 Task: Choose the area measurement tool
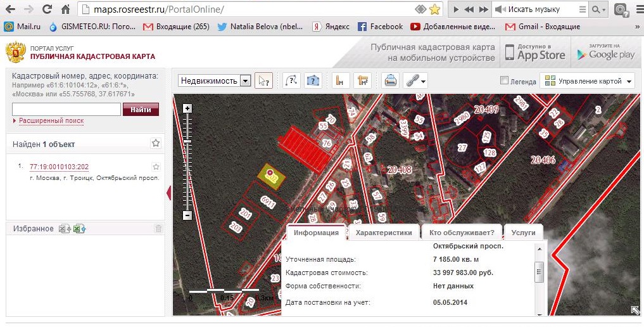click(x=362, y=81)
